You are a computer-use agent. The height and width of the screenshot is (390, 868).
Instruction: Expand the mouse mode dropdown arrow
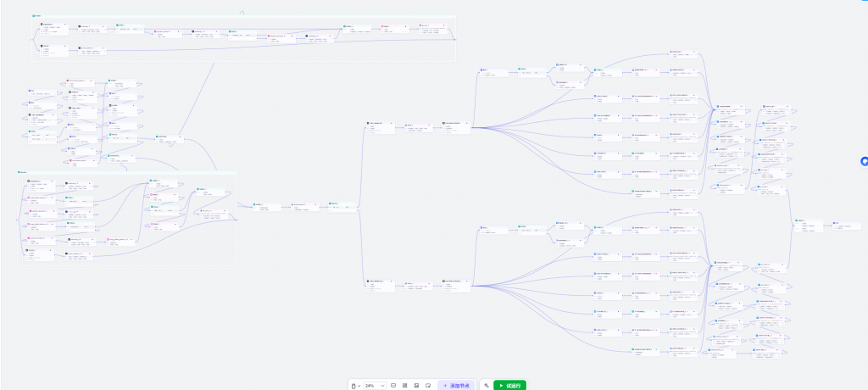tap(359, 386)
